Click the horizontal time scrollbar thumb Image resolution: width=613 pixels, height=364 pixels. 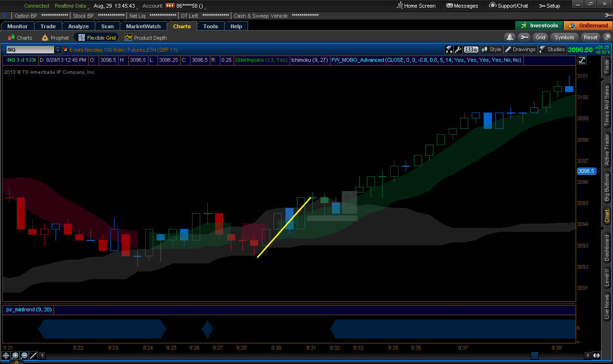tap(534, 355)
